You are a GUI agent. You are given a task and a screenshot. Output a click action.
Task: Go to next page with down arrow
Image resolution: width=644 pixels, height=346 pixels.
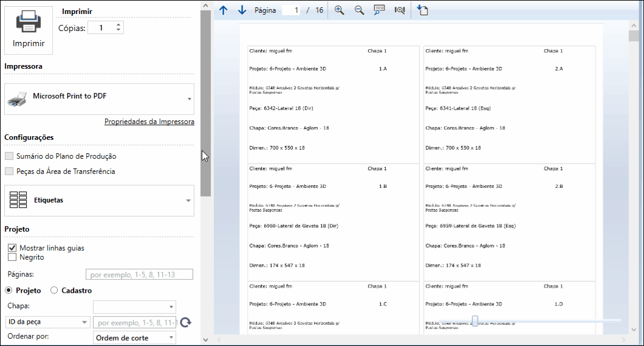[242, 10]
